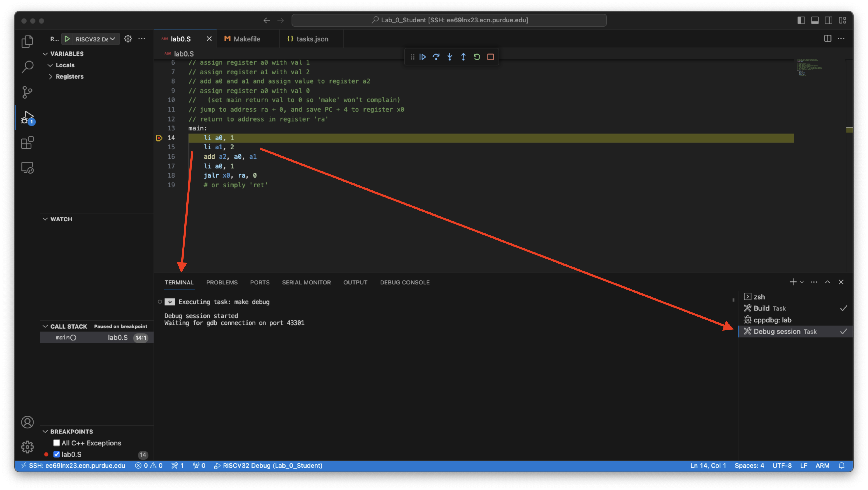The width and height of the screenshot is (868, 490).
Task: Select the cppdbg: lab terminal entry
Action: [x=796, y=320]
